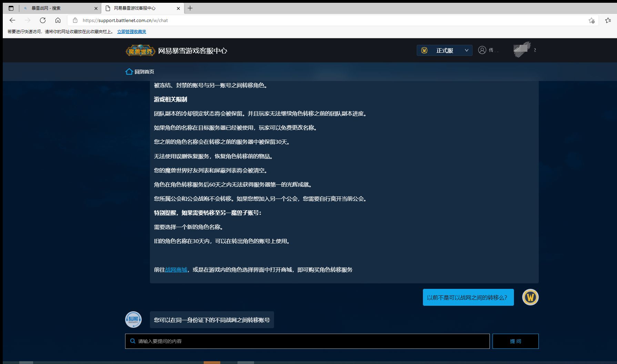
Task: Submit with the 提问 button
Action: pyautogui.click(x=515, y=341)
